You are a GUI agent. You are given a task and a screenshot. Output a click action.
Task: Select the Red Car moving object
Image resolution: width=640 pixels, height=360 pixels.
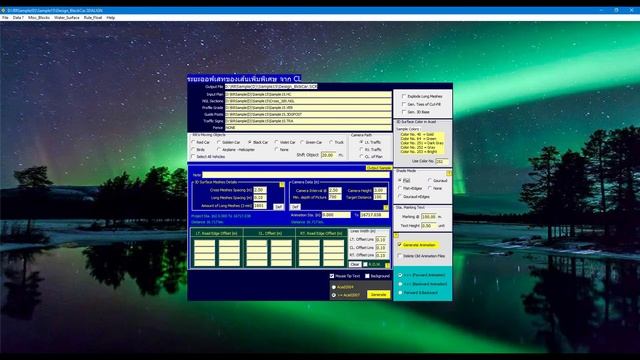pos(193,142)
